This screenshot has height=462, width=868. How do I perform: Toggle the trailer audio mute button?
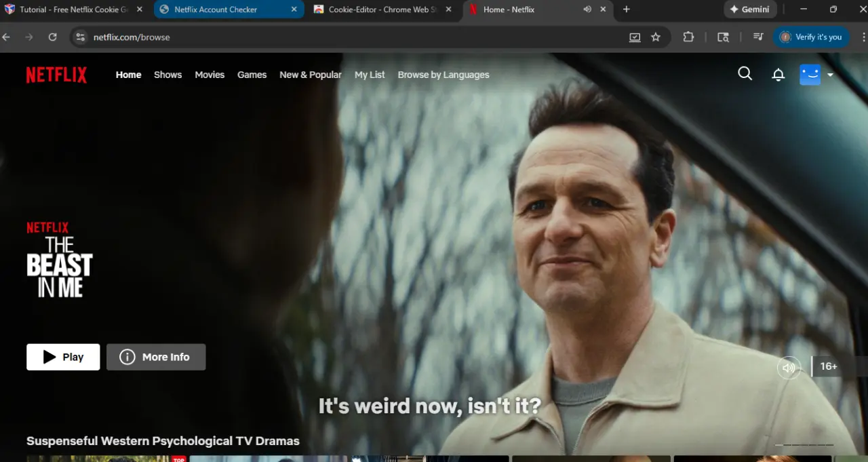point(789,368)
